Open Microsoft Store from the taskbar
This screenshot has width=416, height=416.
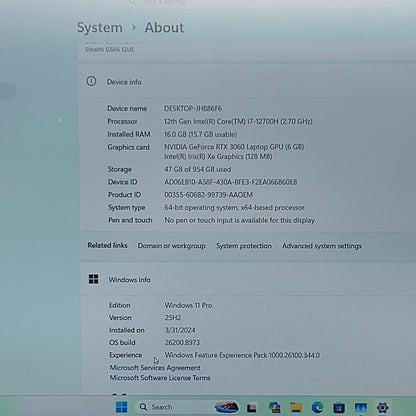coord(339,408)
